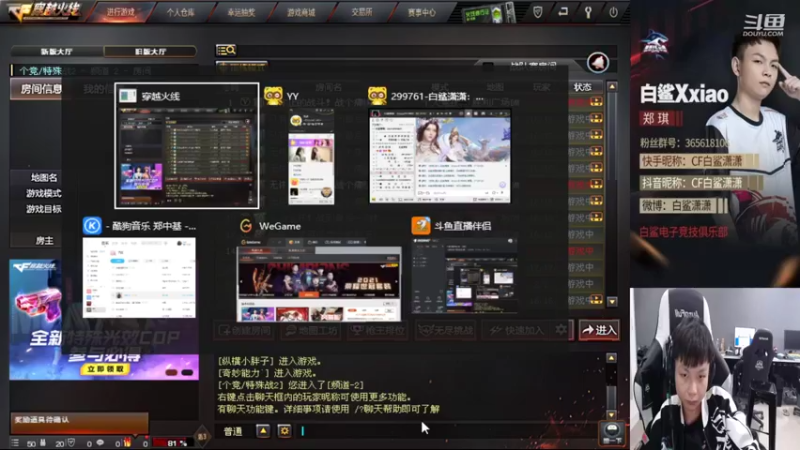The image size is (800, 450).
Task: Click the shield security icon in top bar
Action: (538, 12)
